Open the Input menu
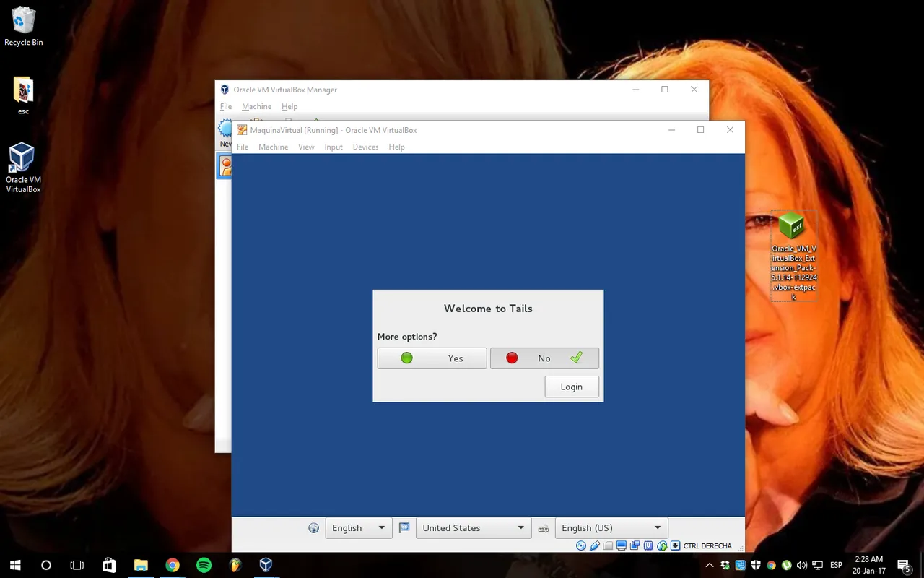Screen dimensions: 924x578 (334, 147)
